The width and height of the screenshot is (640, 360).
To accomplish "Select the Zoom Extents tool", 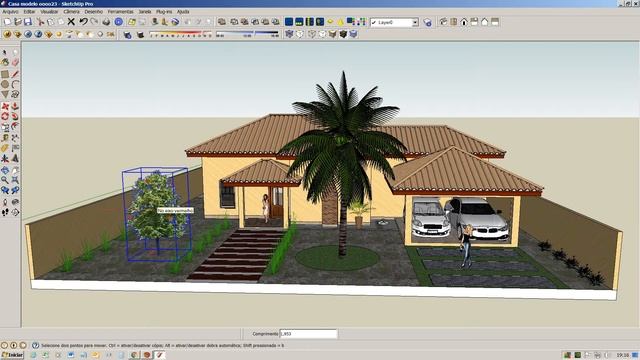I will coord(15,180).
